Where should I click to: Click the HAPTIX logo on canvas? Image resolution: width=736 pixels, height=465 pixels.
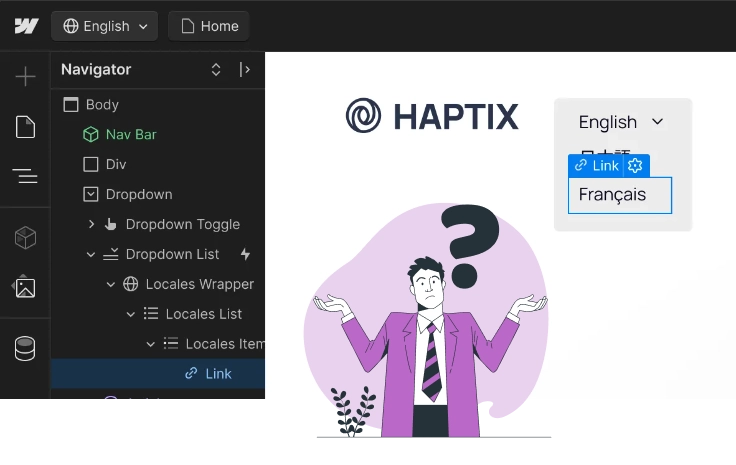tap(432, 116)
